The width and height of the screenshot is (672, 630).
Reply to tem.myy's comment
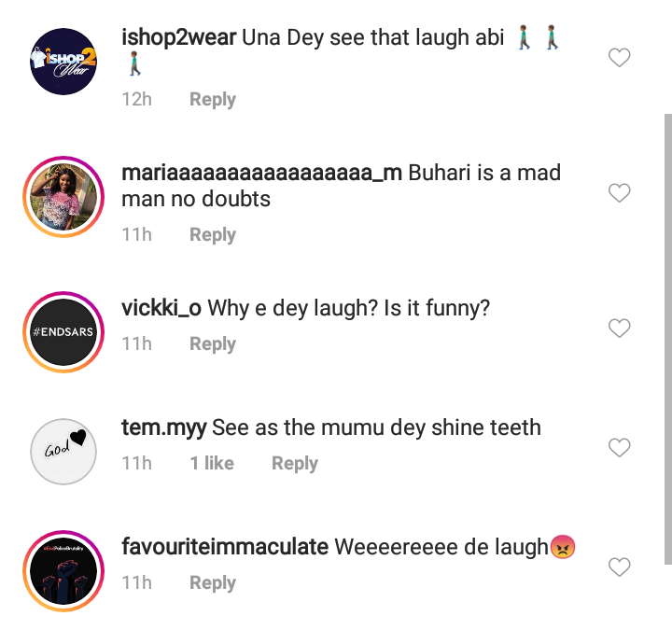[295, 464]
